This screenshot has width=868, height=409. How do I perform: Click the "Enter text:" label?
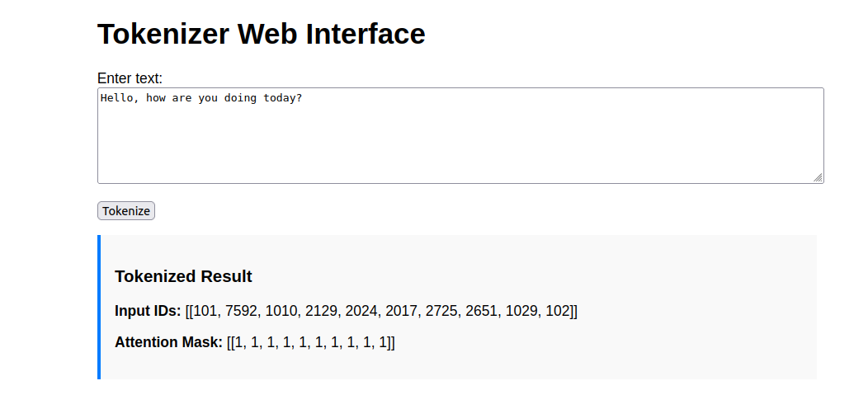click(x=130, y=78)
